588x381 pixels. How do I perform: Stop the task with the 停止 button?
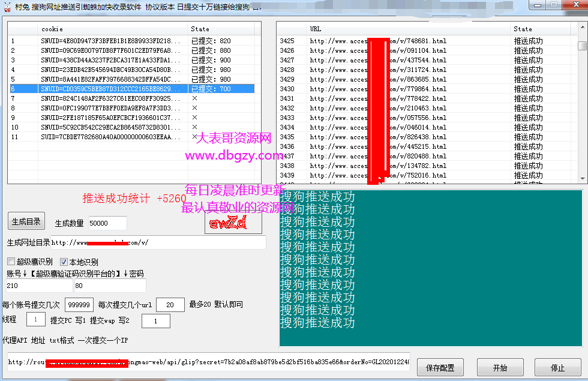pos(557,368)
